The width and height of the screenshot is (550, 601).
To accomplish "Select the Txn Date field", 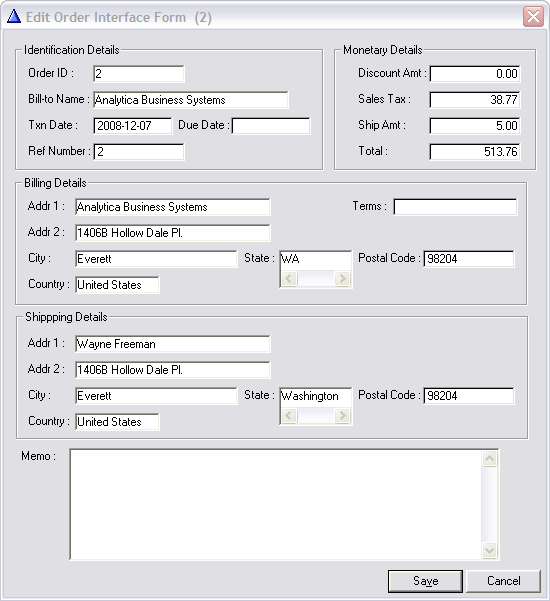I will [133, 125].
